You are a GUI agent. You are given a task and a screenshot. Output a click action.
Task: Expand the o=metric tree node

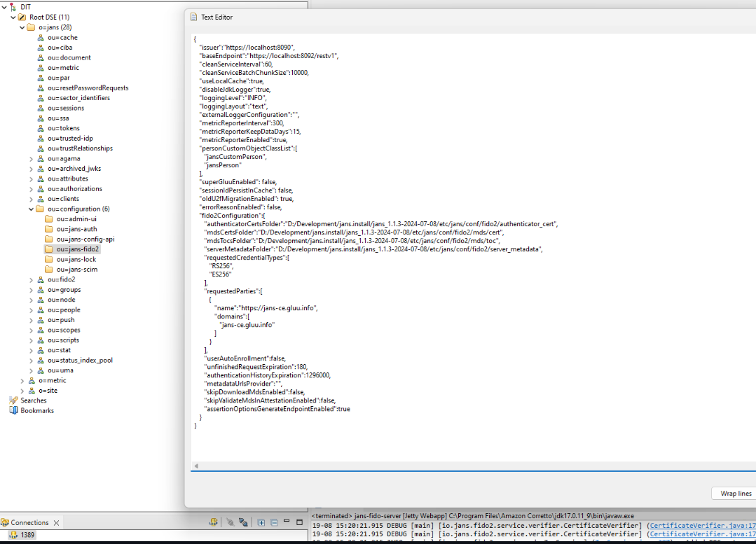(x=22, y=380)
